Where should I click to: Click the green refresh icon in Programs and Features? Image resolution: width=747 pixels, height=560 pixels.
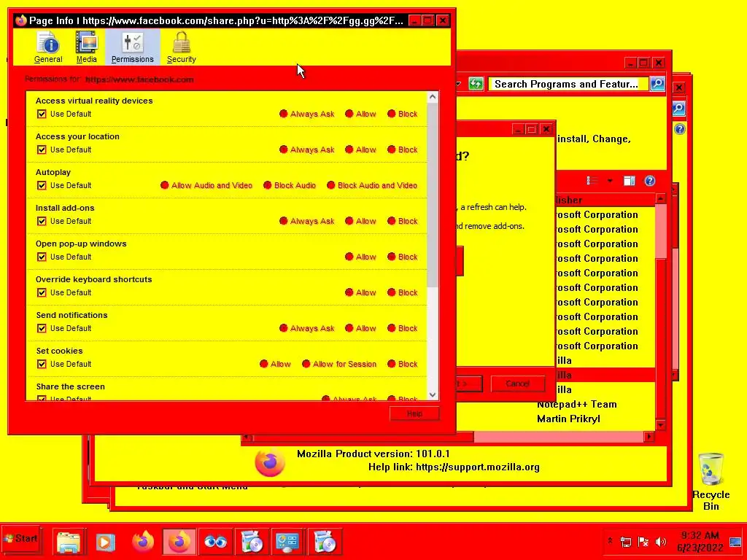[x=476, y=85]
